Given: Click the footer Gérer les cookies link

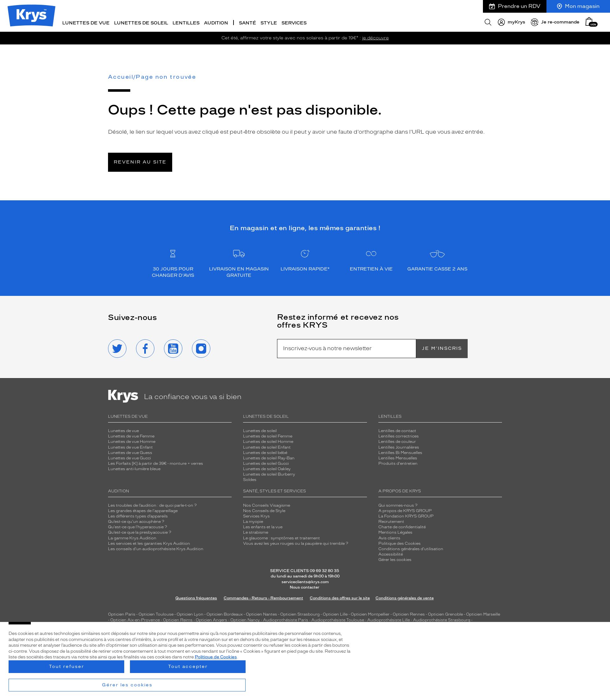Looking at the screenshot, I should click(x=395, y=559).
